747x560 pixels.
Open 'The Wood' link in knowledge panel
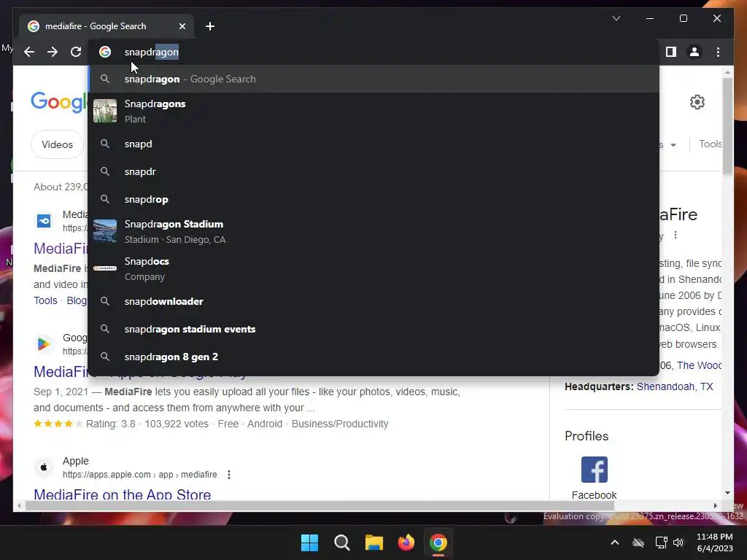click(x=699, y=365)
